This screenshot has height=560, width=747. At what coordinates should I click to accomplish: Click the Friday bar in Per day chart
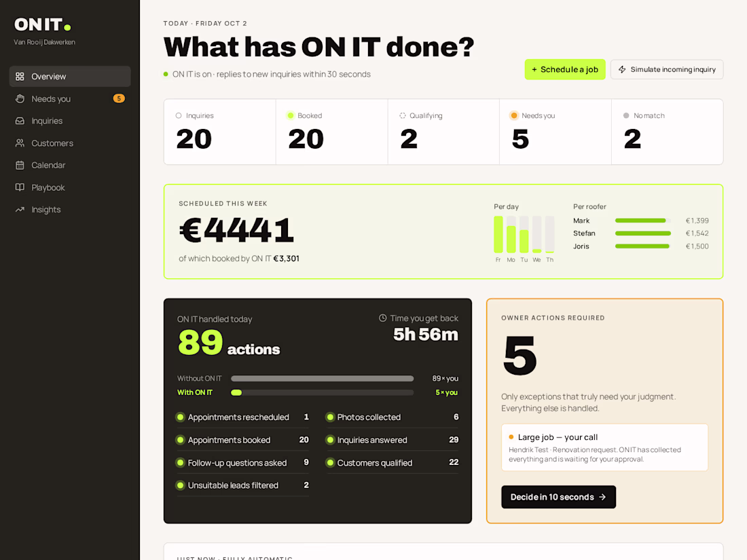[498, 234]
